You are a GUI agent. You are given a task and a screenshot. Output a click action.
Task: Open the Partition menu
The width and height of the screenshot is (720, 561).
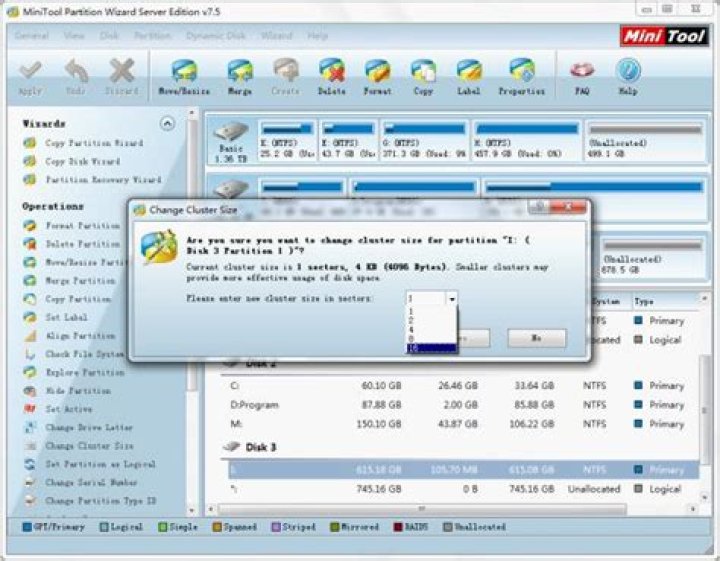tap(152, 36)
